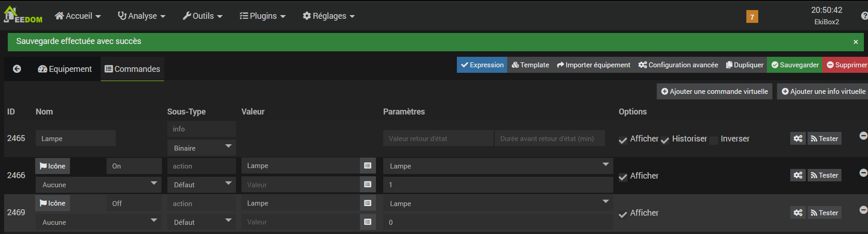Open Lampe parameter dropdown for On command
Viewport: 868px width, 234px height.
[498, 166]
